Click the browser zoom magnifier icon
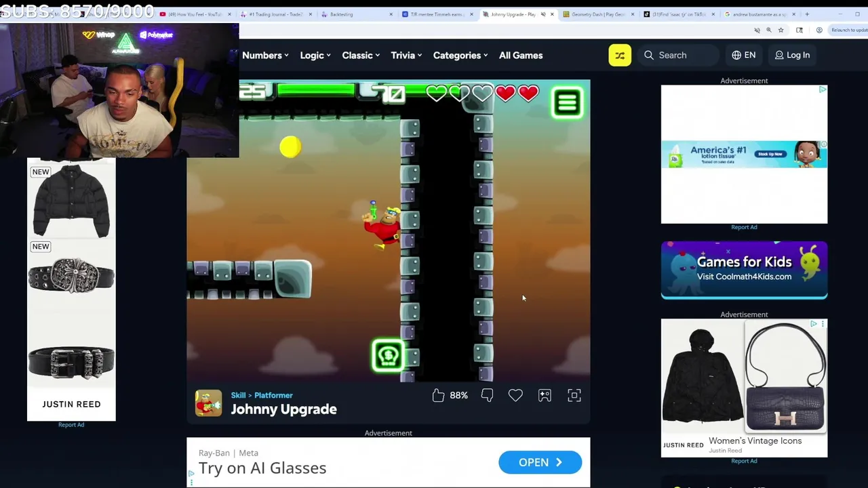The width and height of the screenshot is (868, 488). 768,30
